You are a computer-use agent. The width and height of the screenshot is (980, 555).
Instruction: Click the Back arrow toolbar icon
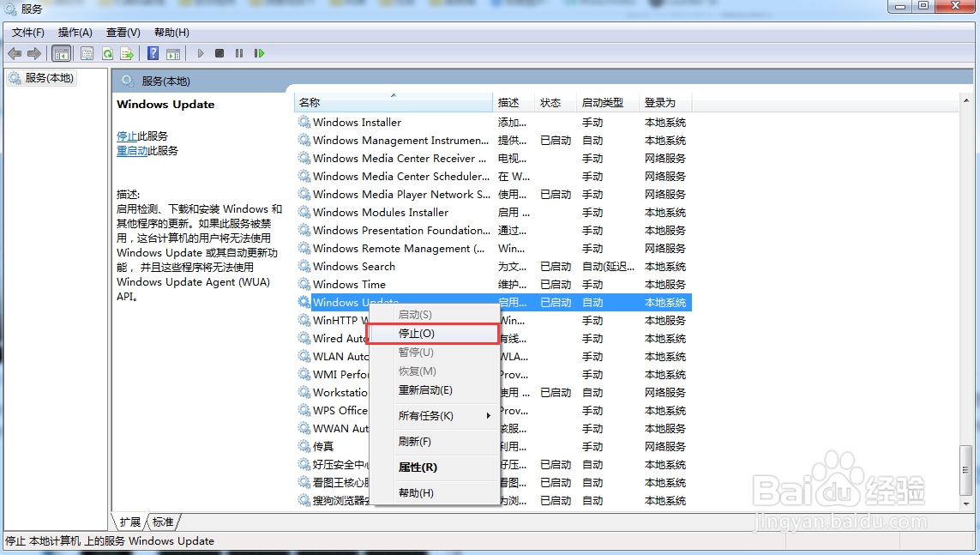[15, 54]
